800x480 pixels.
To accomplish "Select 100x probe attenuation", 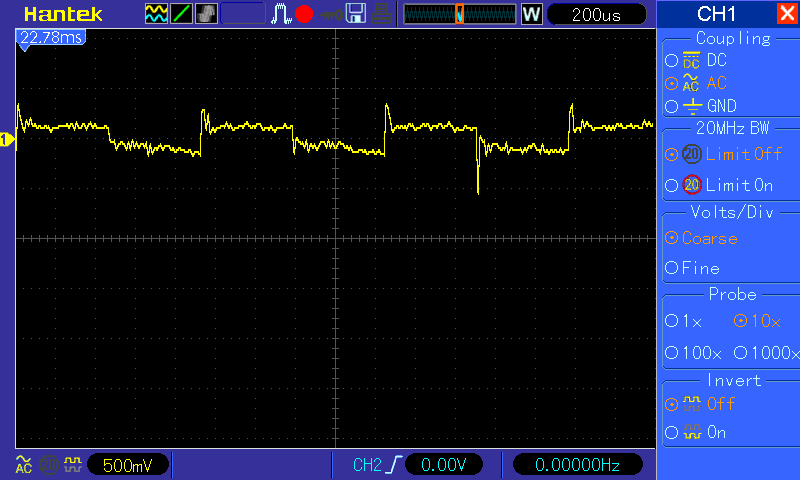I will pyautogui.click(x=671, y=352).
